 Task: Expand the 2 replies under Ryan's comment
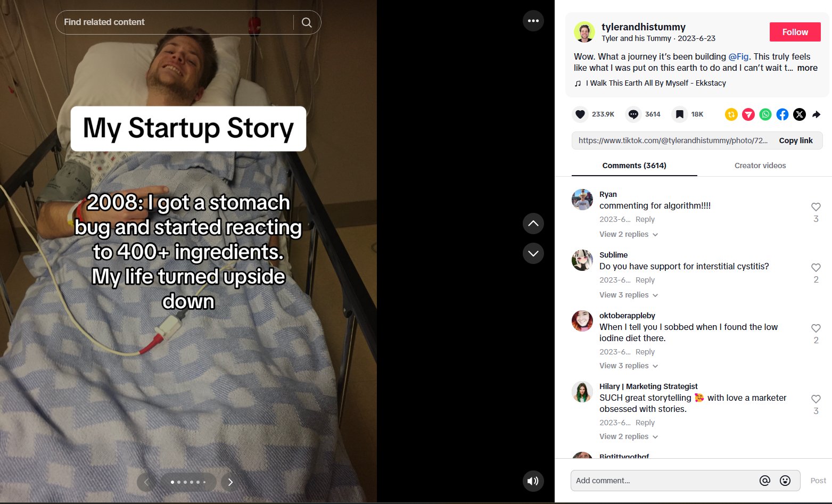(x=629, y=235)
